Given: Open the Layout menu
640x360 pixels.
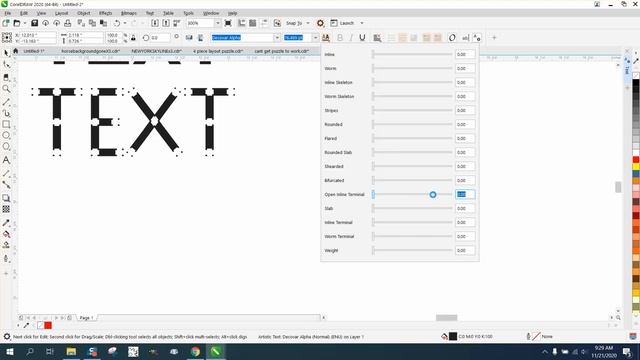Looking at the screenshot, I should pyautogui.click(x=62, y=13).
